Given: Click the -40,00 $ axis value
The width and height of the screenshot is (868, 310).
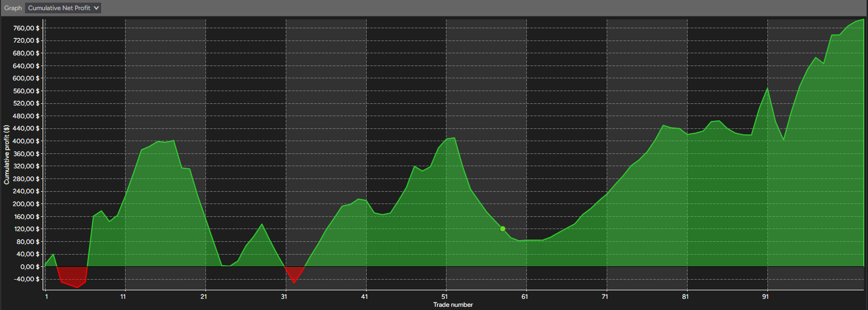Looking at the screenshot, I should [27, 279].
